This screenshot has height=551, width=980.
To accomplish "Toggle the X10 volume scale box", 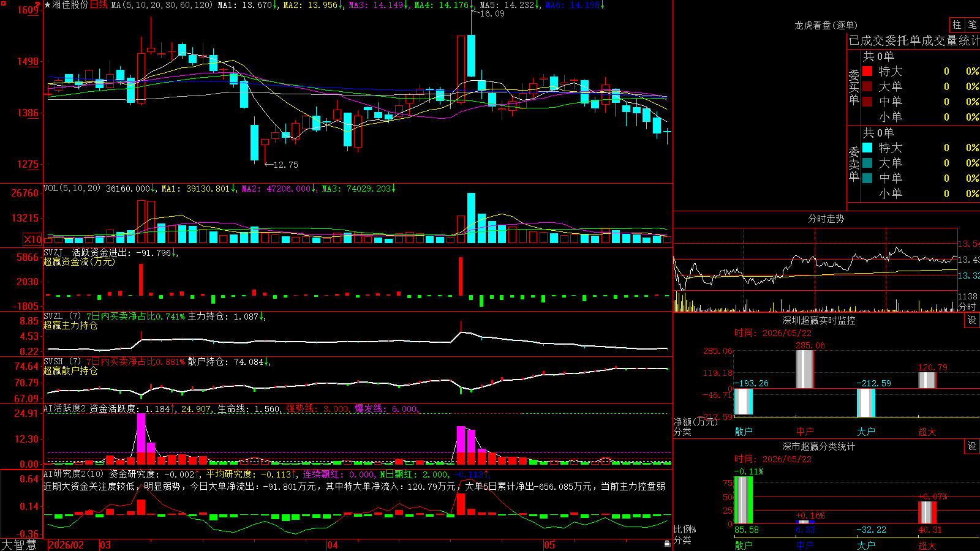I will 33,239.
